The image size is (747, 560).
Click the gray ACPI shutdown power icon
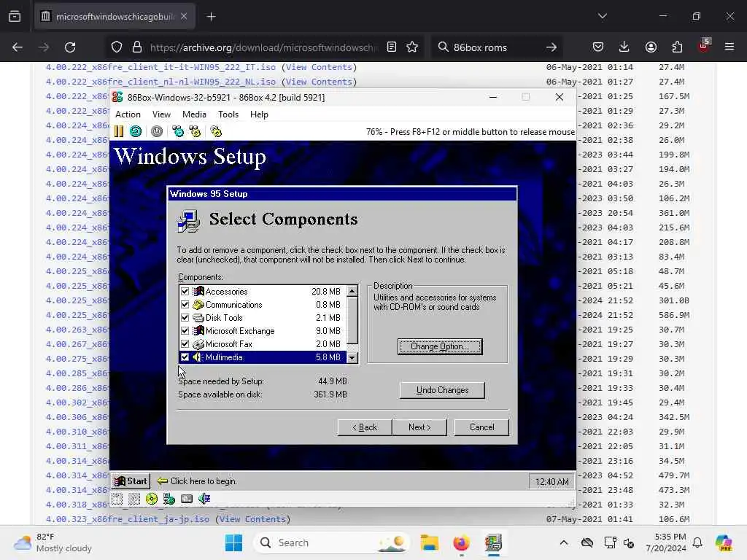[157, 131]
